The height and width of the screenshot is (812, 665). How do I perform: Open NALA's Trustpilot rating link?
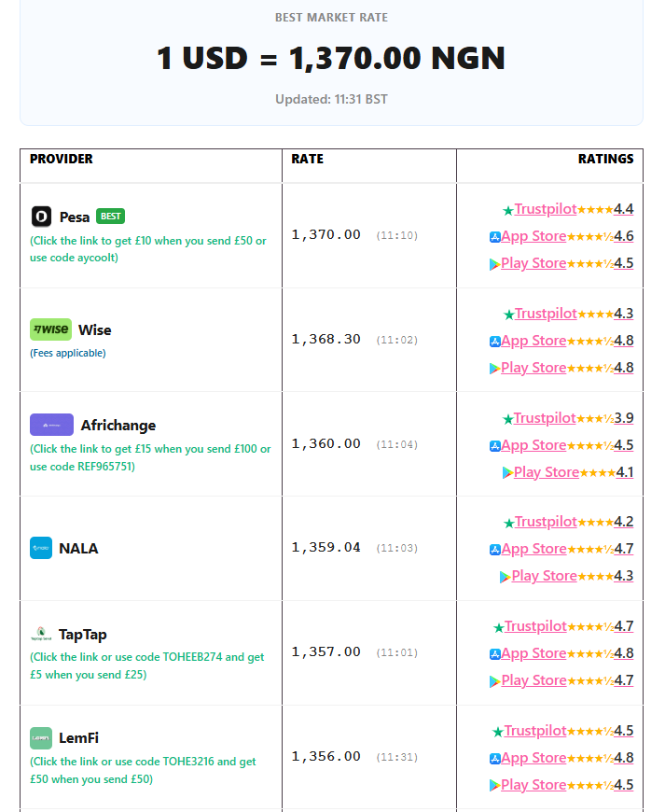[546, 522]
